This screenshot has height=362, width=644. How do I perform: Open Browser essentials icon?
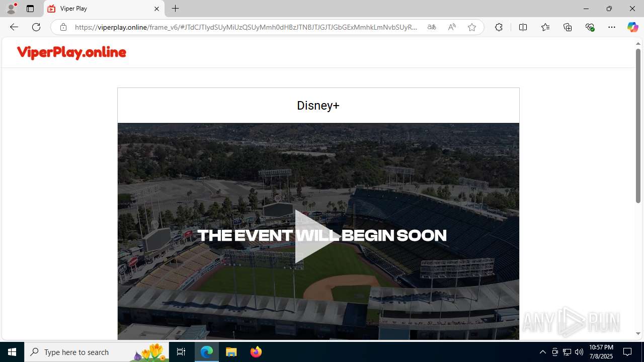590,27
